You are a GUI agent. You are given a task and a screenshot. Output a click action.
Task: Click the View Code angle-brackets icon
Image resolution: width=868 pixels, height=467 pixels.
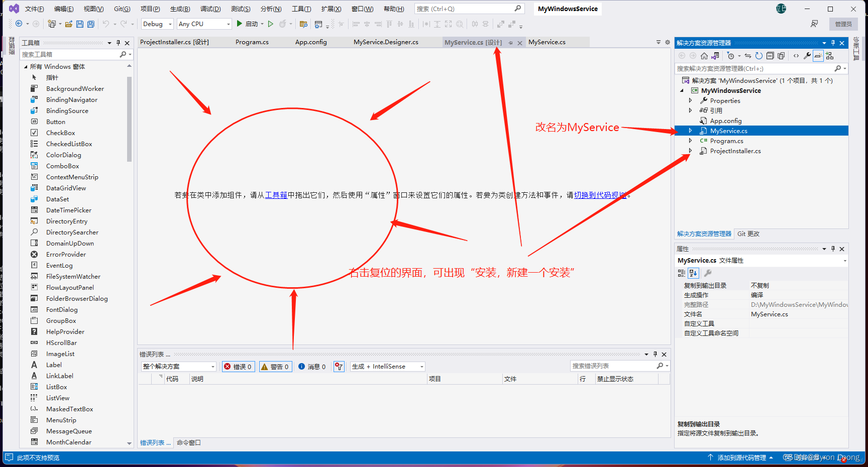tap(796, 56)
